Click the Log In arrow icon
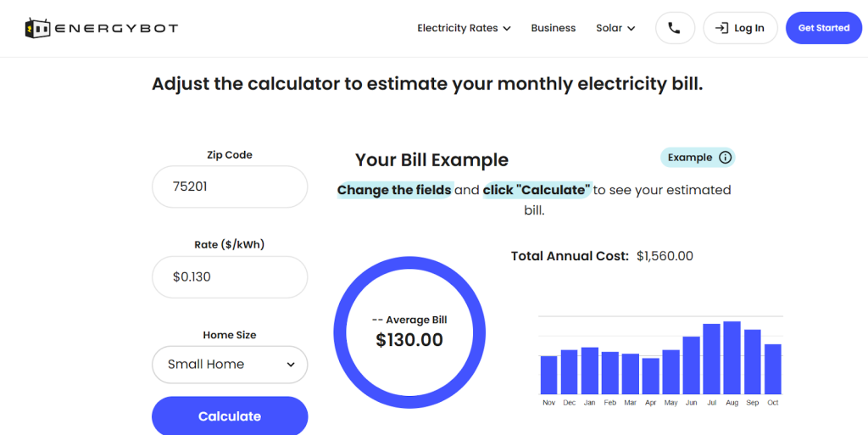 [721, 28]
